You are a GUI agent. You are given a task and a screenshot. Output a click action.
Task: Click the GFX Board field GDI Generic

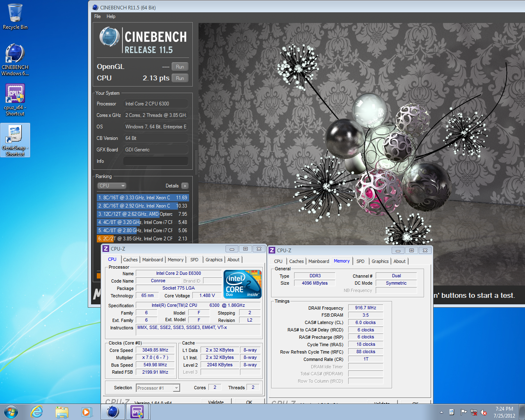(x=156, y=150)
